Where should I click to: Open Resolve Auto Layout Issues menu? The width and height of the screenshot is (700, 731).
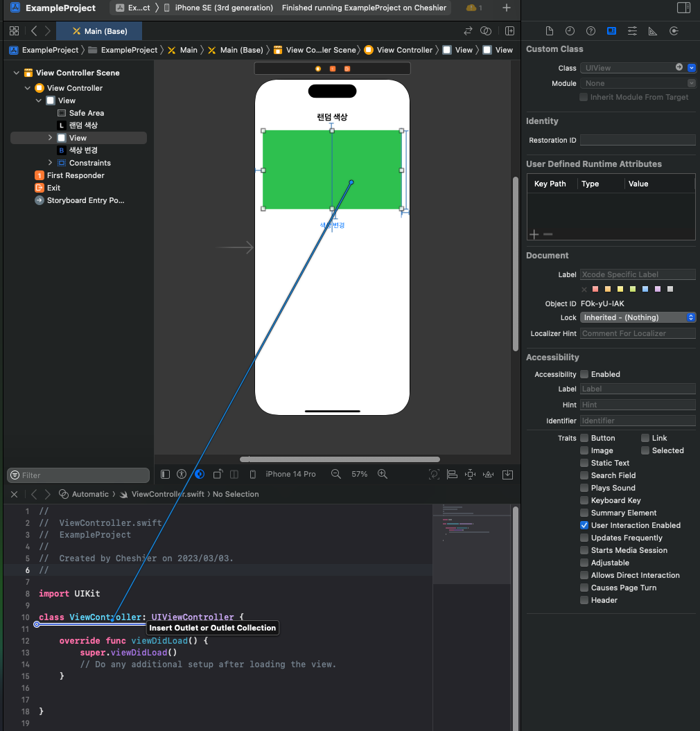(489, 475)
